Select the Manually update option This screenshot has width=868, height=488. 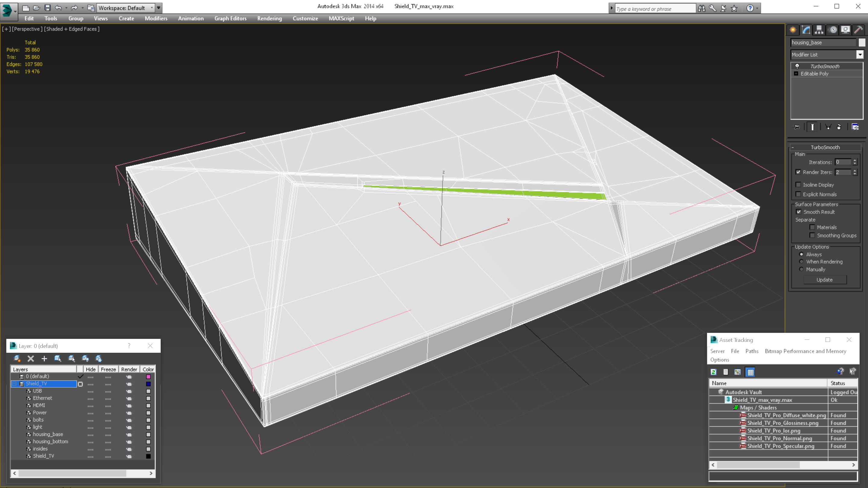(x=801, y=269)
